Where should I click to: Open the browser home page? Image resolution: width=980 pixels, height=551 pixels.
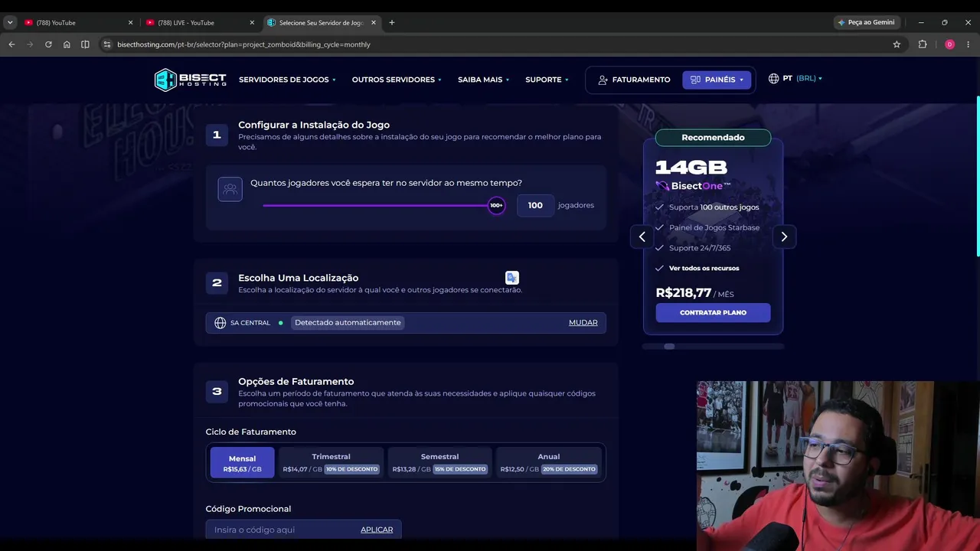click(67, 44)
